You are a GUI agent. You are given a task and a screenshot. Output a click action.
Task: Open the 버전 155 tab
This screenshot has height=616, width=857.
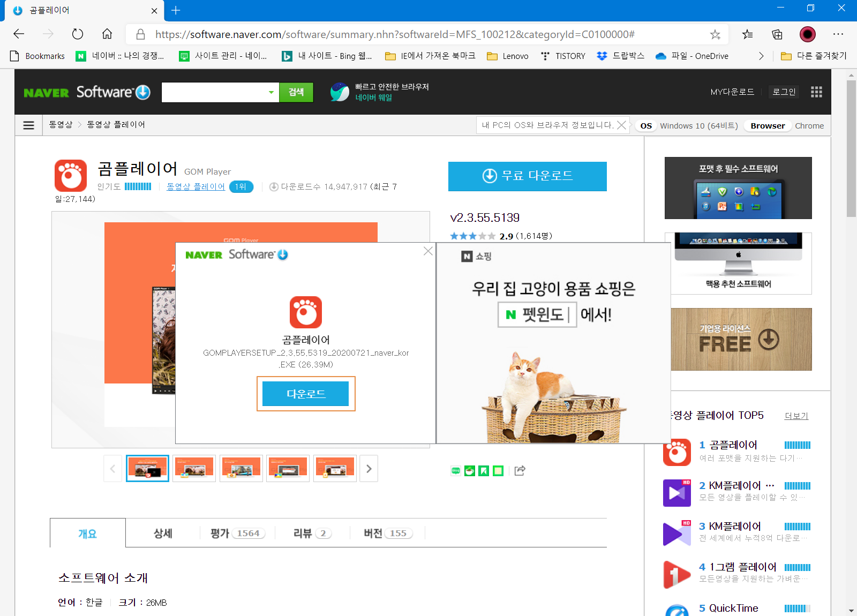click(x=387, y=534)
